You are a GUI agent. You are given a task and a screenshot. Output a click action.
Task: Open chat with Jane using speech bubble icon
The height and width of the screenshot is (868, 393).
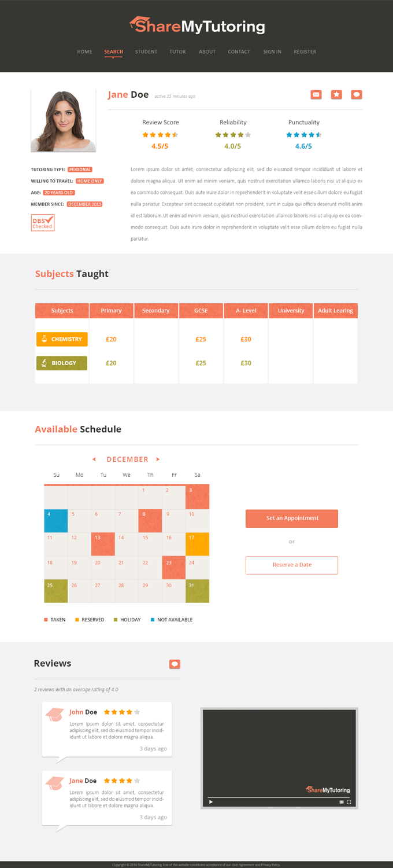point(357,94)
